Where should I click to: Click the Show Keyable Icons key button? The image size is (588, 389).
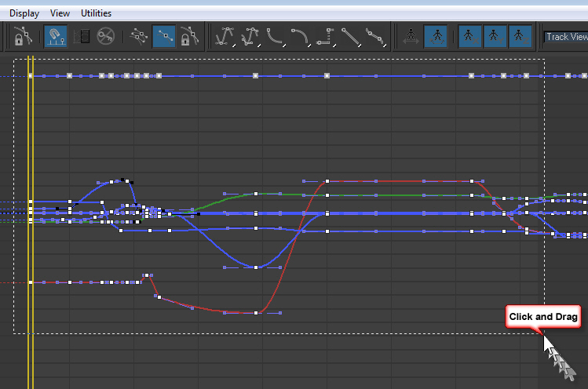[x=106, y=36]
